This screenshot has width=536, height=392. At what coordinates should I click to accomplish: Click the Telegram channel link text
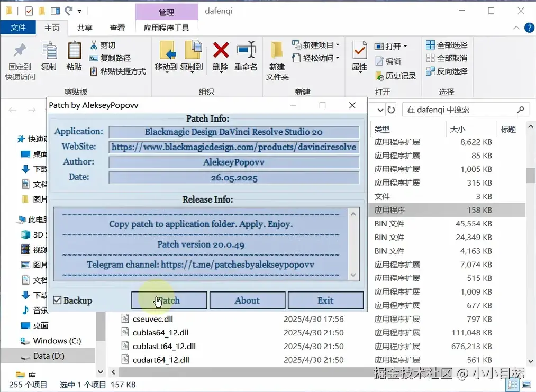click(x=237, y=265)
